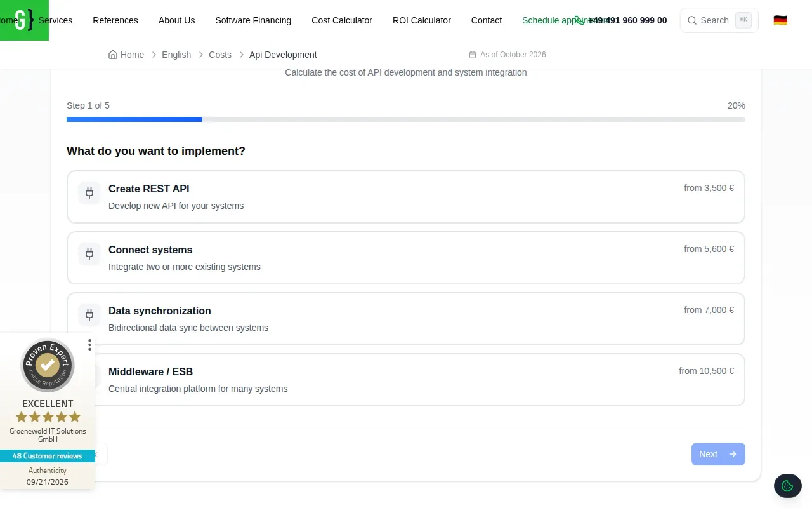Click the 'Api Development' breadcrumb text

(283, 55)
